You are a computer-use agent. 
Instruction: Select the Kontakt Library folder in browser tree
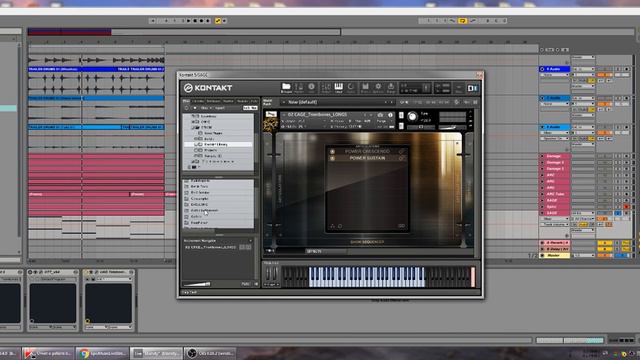click(x=218, y=144)
